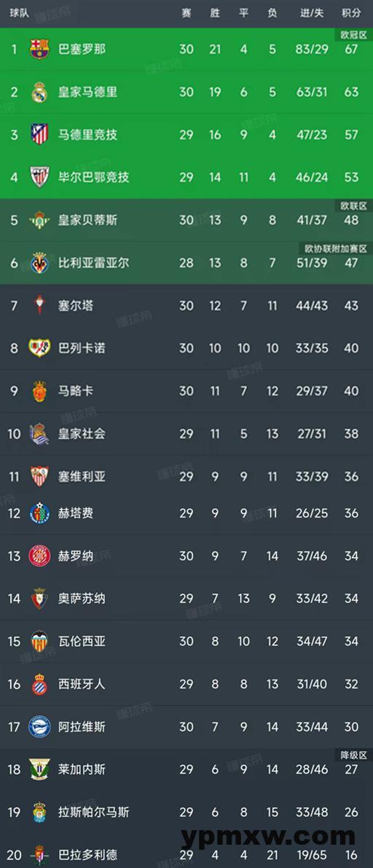Open the 皇家社会 team name link
Viewport: 373px width, 868px height.
pyautogui.click(x=82, y=433)
